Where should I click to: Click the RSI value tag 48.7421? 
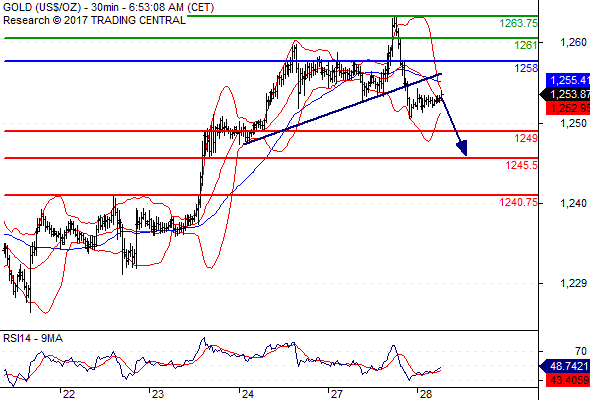[565, 366]
